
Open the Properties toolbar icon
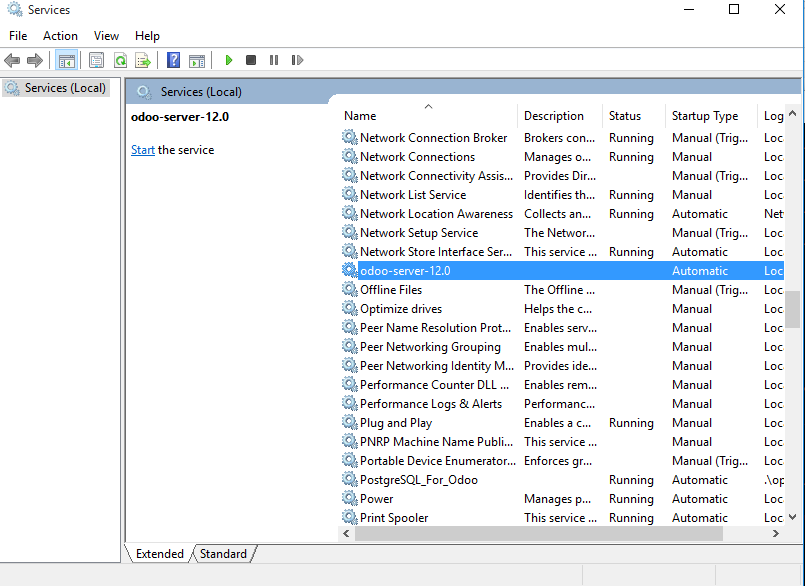(97, 61)
